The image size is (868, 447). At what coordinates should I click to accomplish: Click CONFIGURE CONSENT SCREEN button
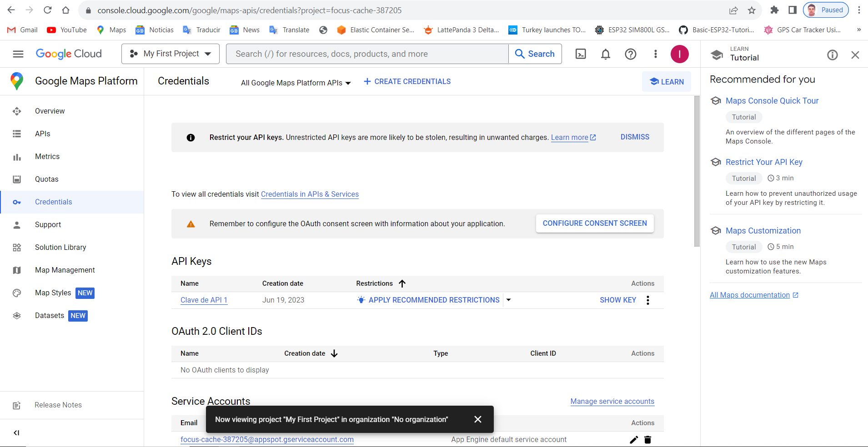tap(595, 223)
